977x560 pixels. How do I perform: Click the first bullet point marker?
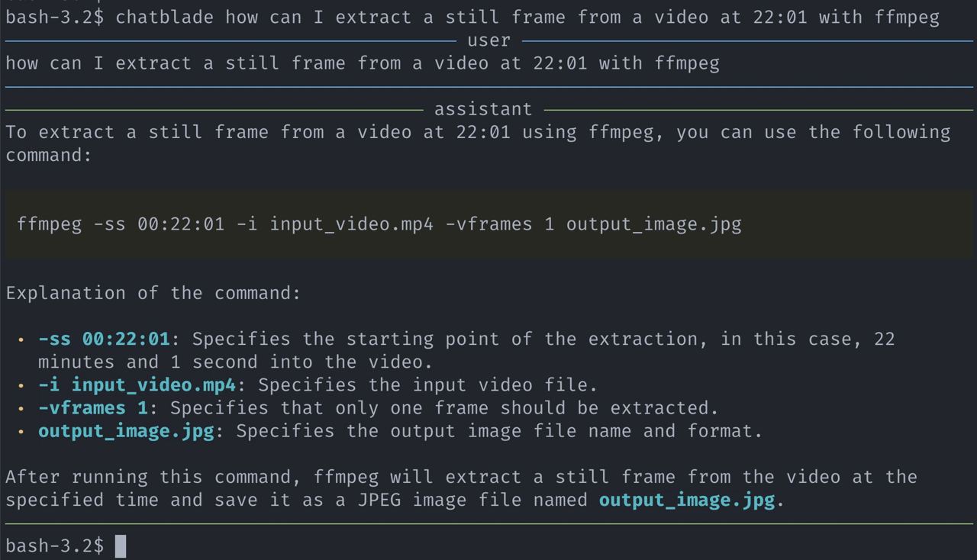coord(21,340)
